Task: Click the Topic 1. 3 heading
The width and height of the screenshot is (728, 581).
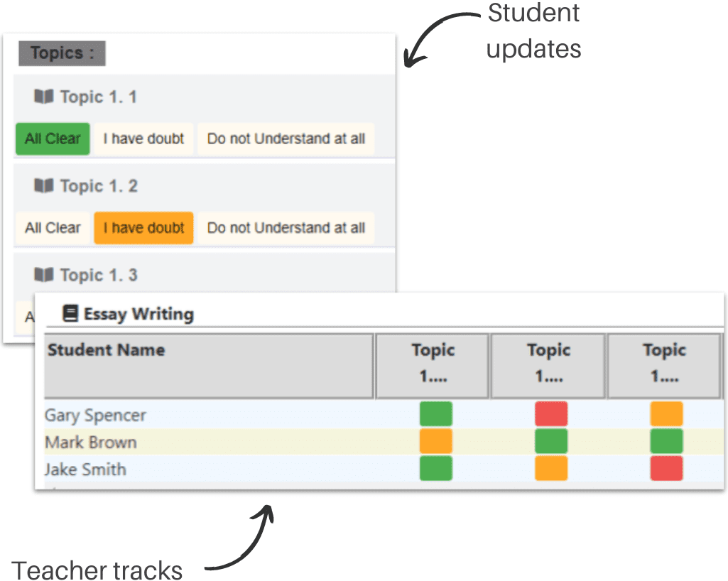Action: [99, 275]
